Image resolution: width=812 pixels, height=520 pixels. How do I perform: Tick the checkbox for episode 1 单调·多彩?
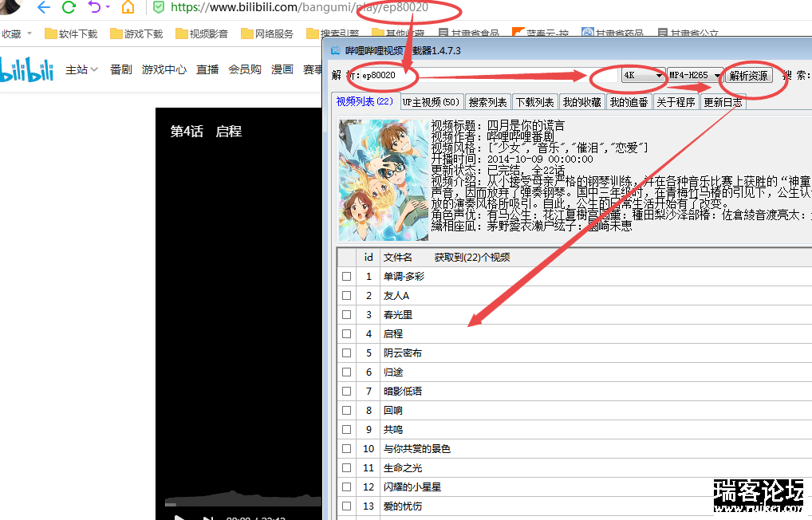(346, 277)
